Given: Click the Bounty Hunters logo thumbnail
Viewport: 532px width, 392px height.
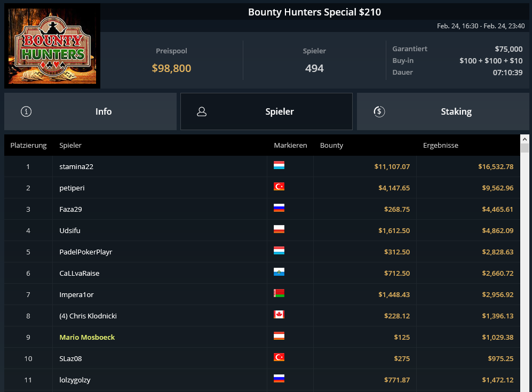Looking at the screenshot, I should tap(52, 46).
